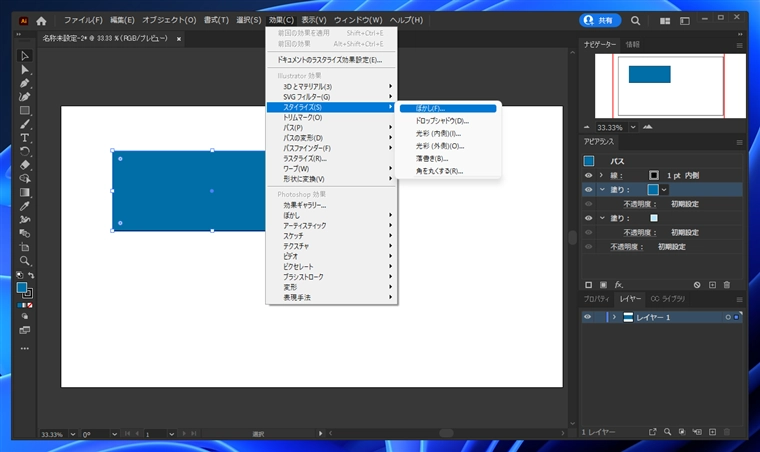Image resolution: width=760 pixels, height=452 pixels.
Task: Select the Curvature tool
Action: click(24, 97)
